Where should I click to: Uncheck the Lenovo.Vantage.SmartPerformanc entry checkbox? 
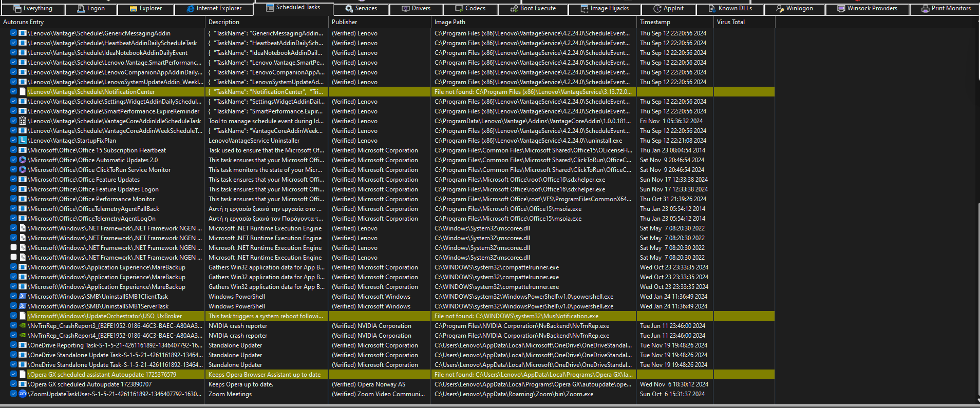(x=14, y=63)
